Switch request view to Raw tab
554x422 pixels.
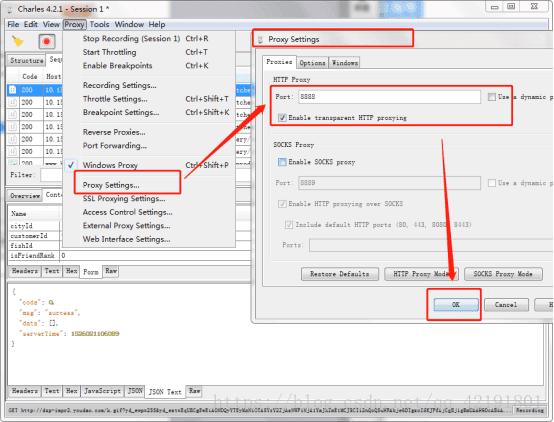111,271
